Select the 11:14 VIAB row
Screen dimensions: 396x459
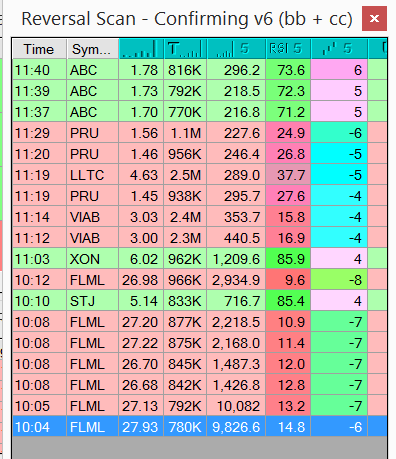coord(200,217)
